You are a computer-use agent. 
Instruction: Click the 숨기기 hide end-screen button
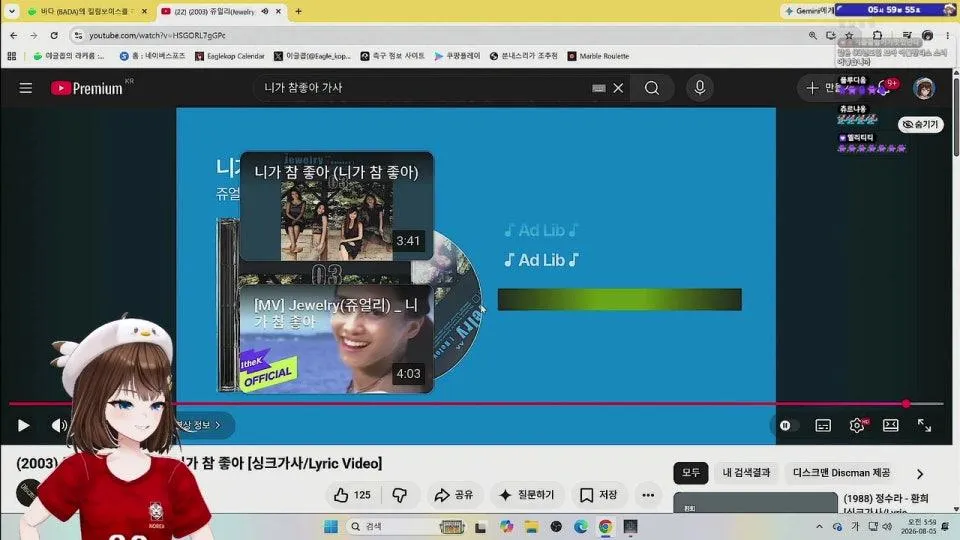pyautogui.click(x=920, y=124)
